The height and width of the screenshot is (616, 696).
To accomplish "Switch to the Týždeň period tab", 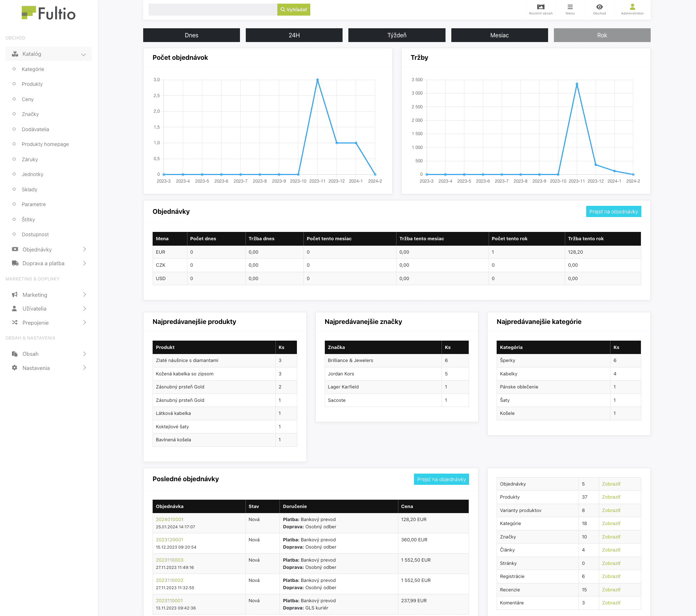I will click(x=397, y=35).
